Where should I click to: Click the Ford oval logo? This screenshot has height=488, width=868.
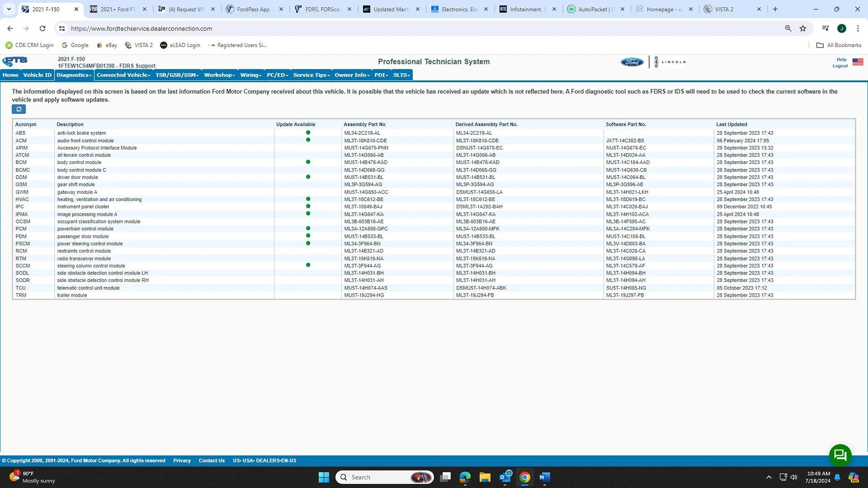(632, 62)
